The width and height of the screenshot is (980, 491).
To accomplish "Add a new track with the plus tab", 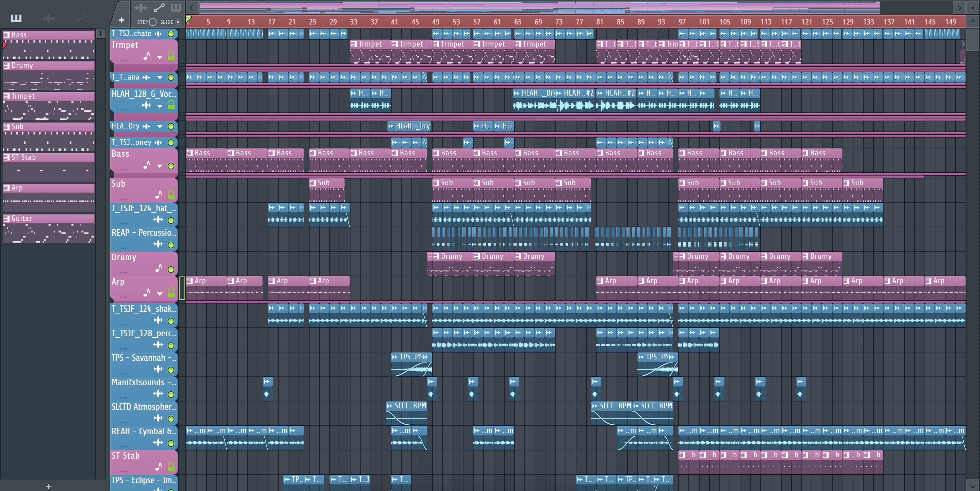I will (121, 20).
